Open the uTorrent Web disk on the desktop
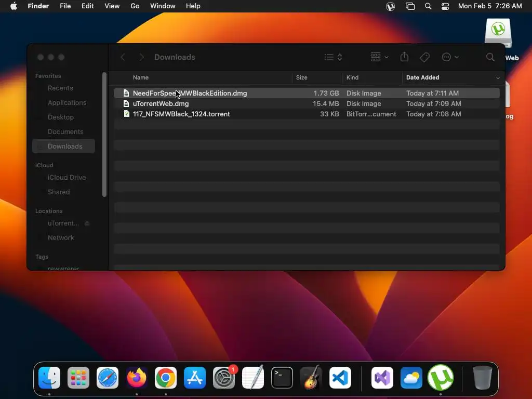 point(498,34)
